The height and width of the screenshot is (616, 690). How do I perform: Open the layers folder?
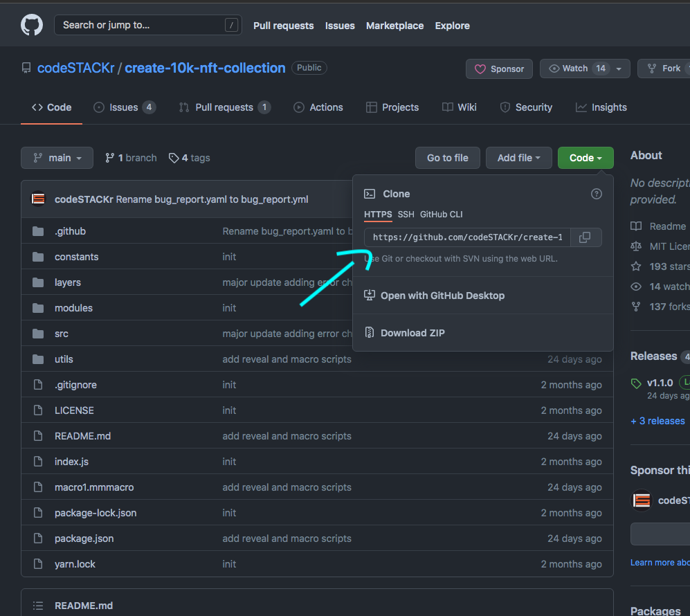pyautogui.click(x=68, y=282)
